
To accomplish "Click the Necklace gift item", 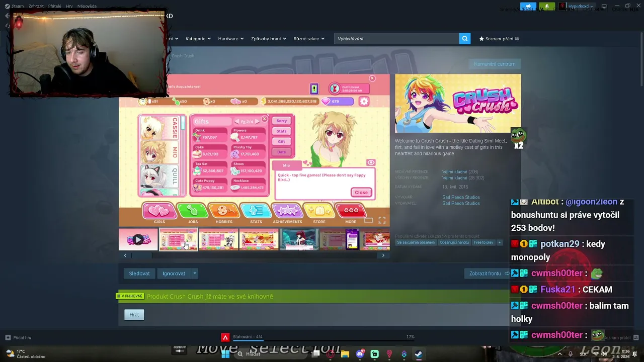I will [x=249, y=185].
